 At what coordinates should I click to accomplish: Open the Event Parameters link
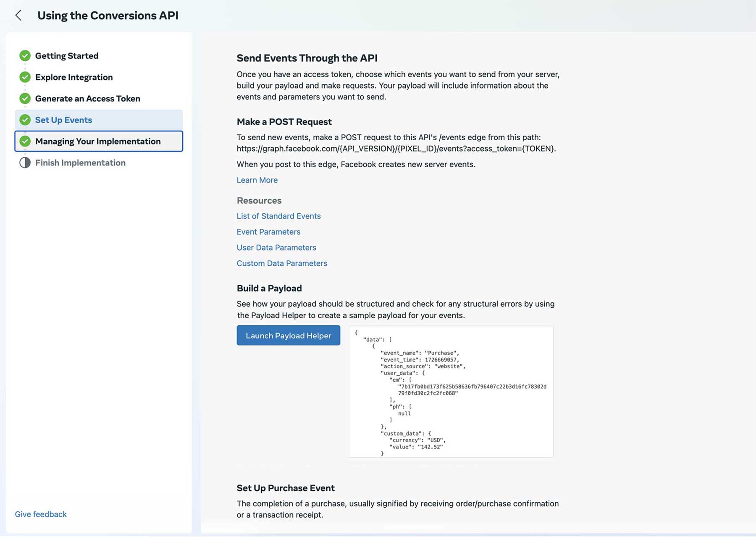(268, 232)
